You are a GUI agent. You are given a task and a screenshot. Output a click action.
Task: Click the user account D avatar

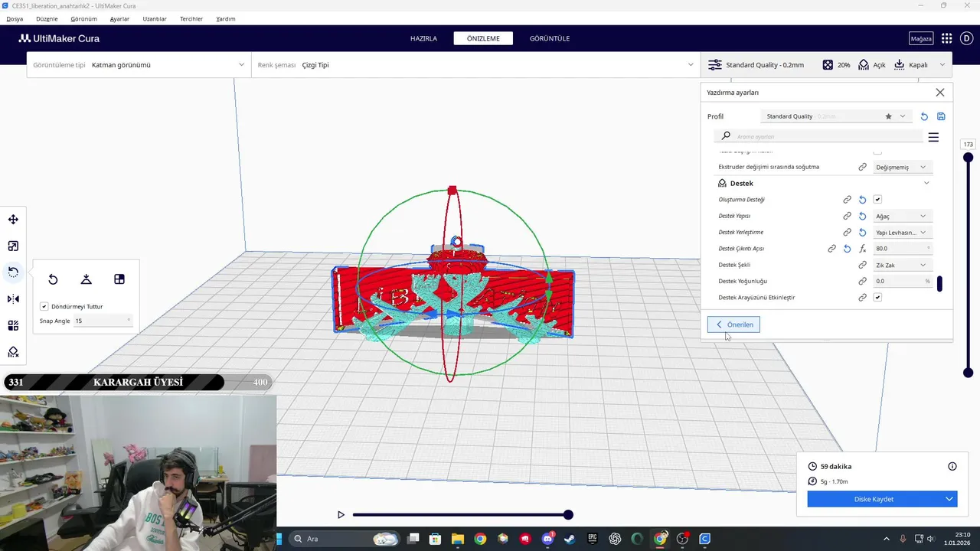tap(967, 38)
